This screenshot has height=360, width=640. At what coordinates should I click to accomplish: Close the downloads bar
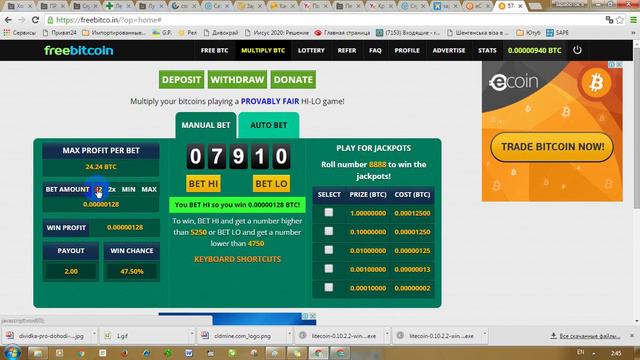pos(632,336)
